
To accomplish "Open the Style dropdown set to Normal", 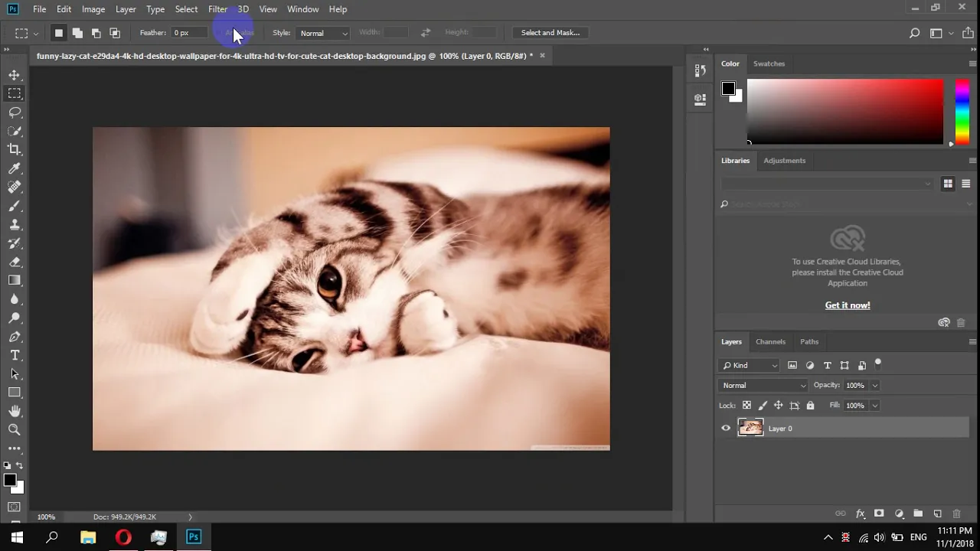I will 323,33.
